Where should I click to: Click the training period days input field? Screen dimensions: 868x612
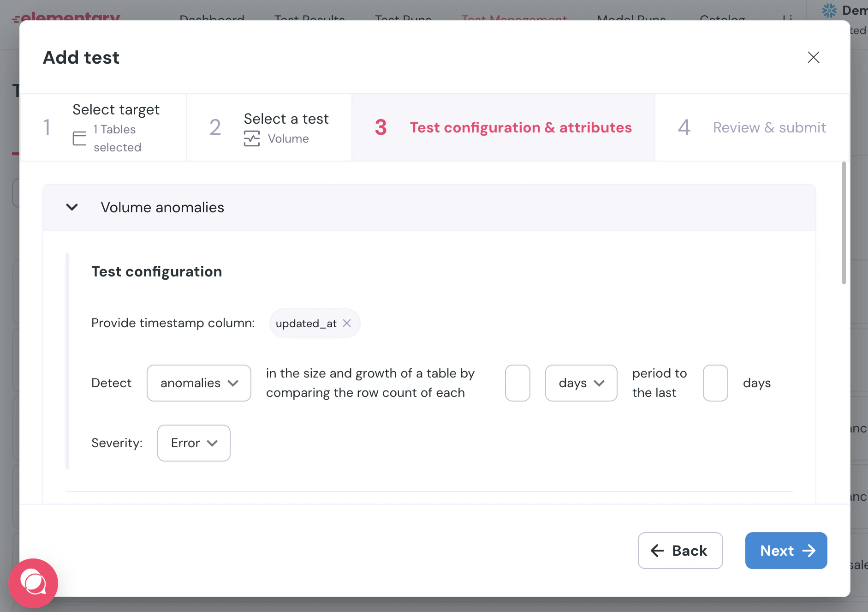click(x=715, y=383)
